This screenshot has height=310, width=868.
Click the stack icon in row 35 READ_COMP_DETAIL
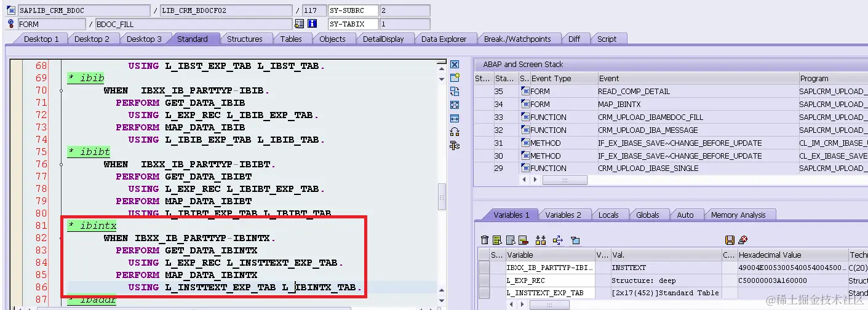click(x=525, y=91)
